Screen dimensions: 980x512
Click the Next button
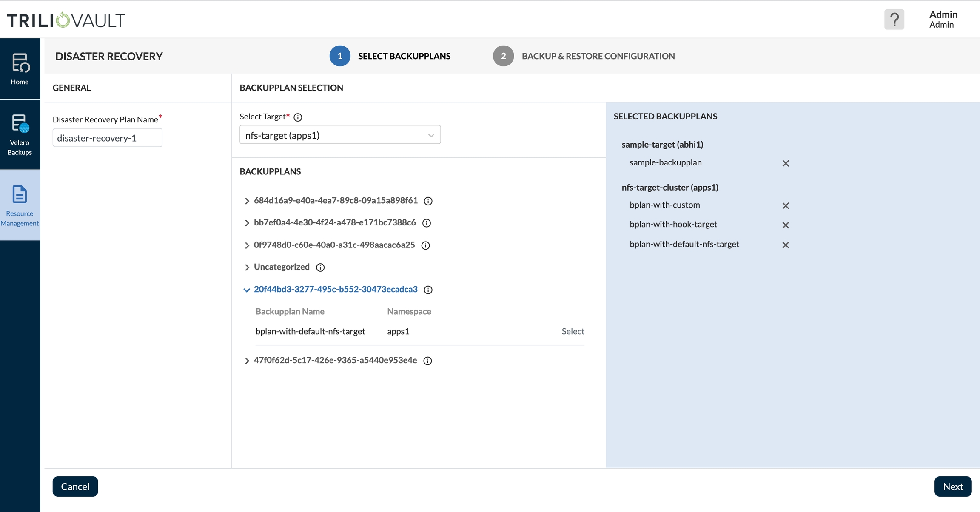tap(952, 486)
